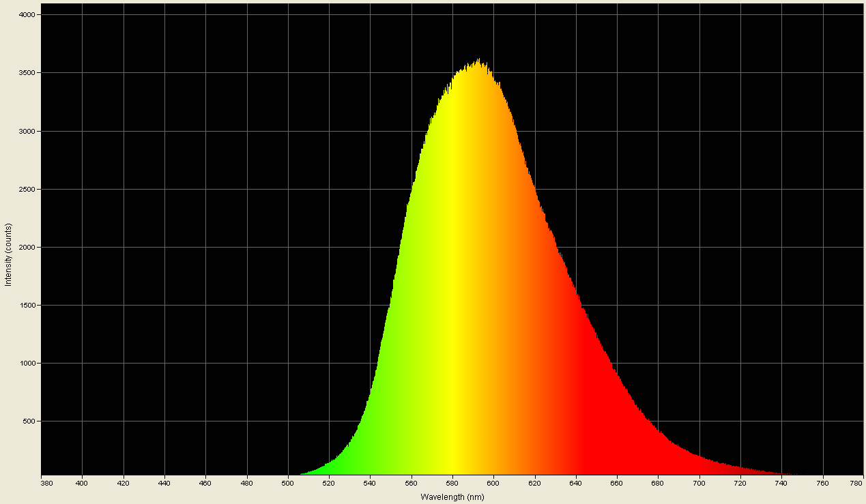The image size is (866, 504).
Task: Click the Wavelength (nm) axis title
Action: point(450,498)
